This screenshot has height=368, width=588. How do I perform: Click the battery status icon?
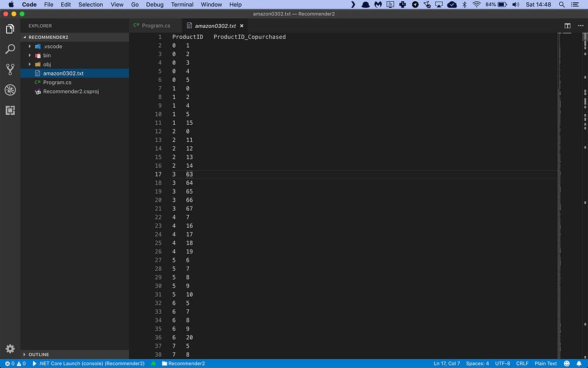tap(503, 5)
